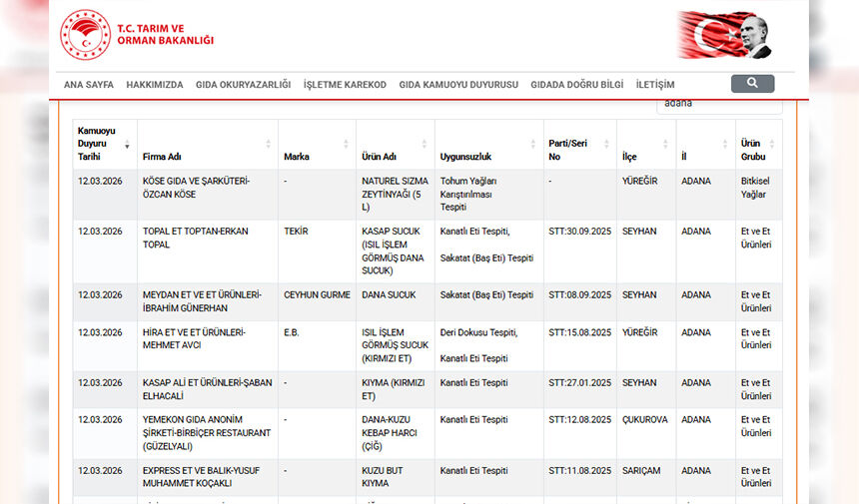This screenshot has width=859, height=504.
Task: Open the ANA SAYFA menu item
Action: [89, 85]
